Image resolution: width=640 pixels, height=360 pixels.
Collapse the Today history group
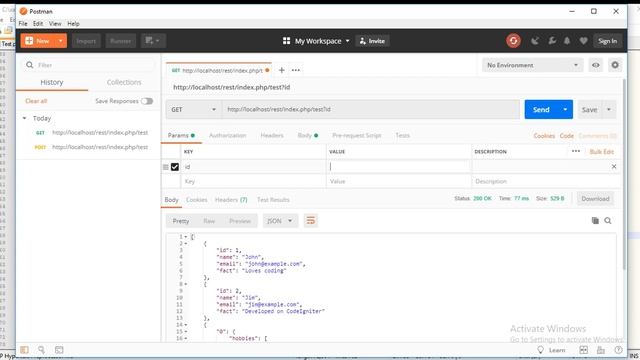pyautogui.click(x=24, y=118)
